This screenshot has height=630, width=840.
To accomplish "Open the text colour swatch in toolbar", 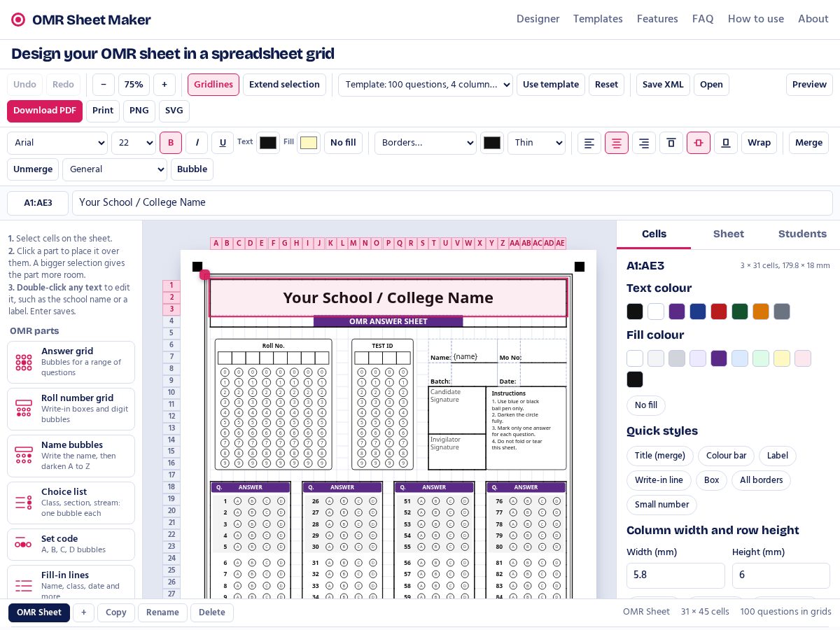I will coord(268,143).
